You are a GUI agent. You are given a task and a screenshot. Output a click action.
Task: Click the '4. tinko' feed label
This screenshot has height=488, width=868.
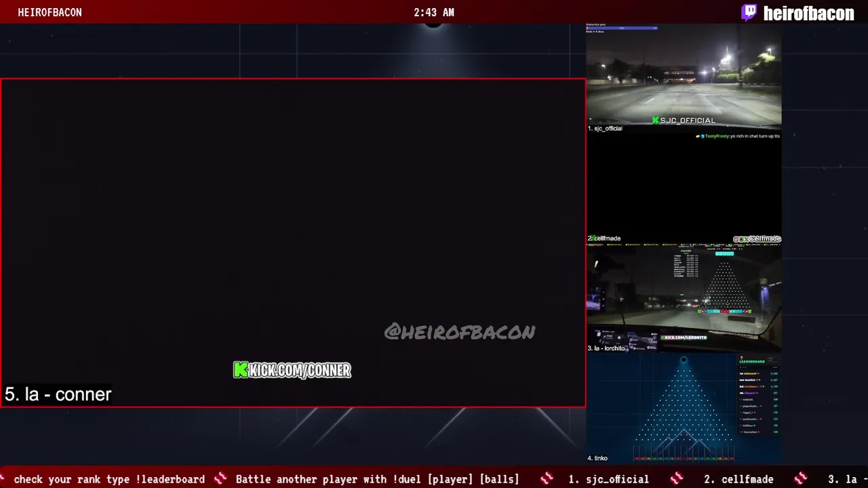click(597, 458)
